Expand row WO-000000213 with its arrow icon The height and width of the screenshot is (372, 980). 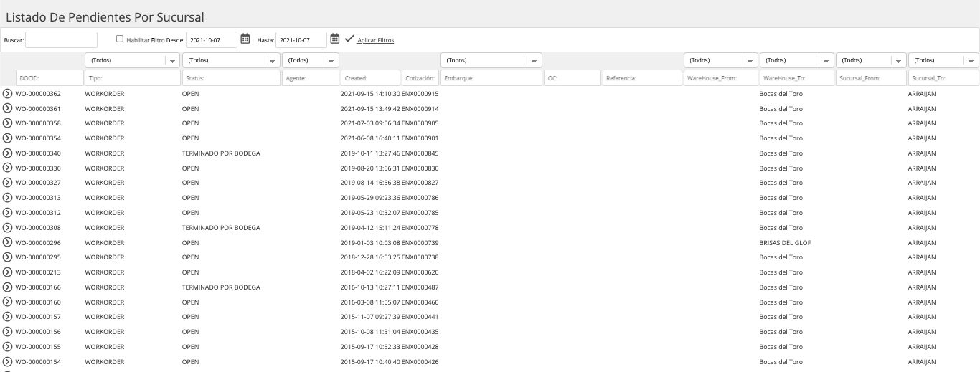coord(7,272)
